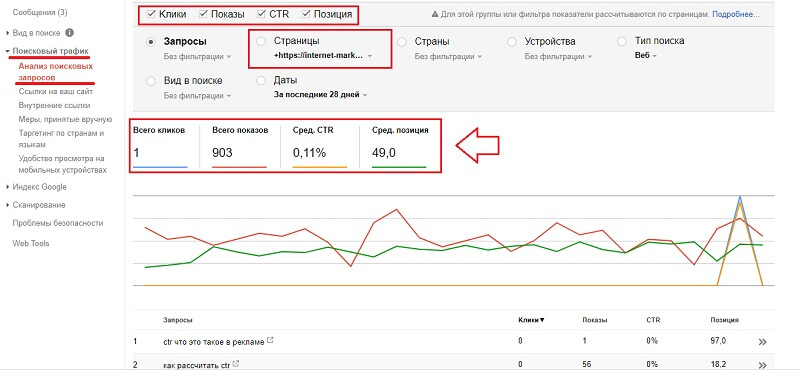This screenshot has height=370, width=800.
Task: Open Внутренние ссылки
Action: pyautogui.click(x=55, y=105)
